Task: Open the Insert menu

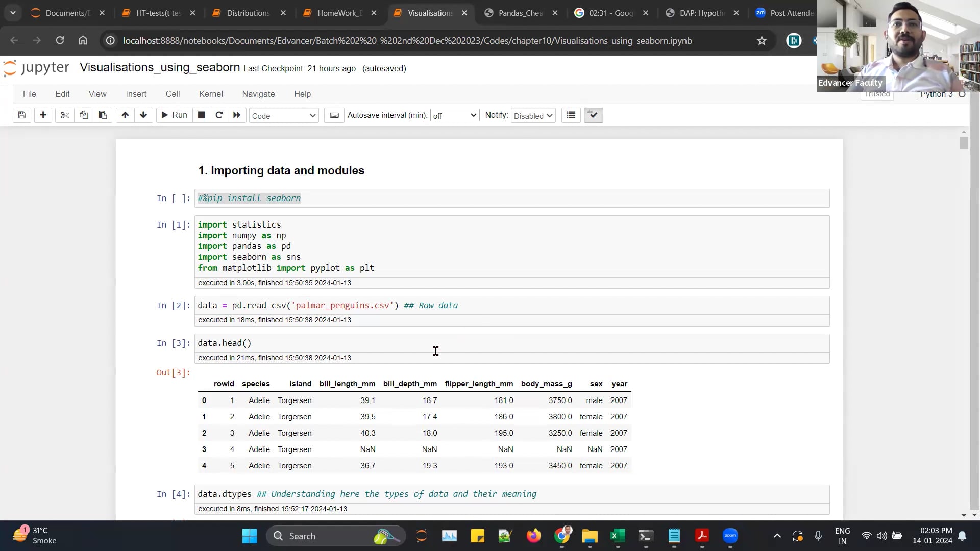Action: tap(136, 94)
